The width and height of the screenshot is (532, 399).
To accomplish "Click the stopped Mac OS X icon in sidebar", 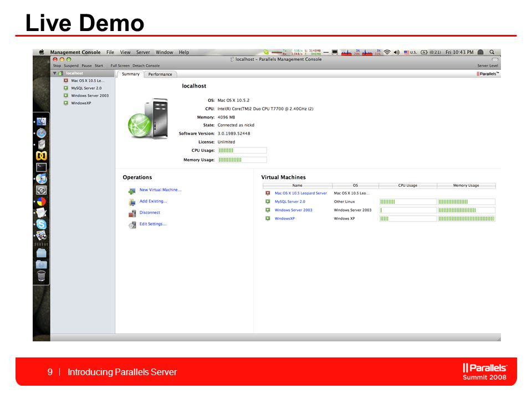I will click(x=66, y=81).
